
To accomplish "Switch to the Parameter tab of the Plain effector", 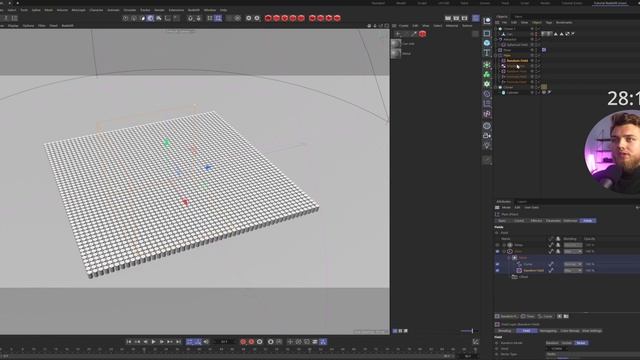I will click(553, 220).
